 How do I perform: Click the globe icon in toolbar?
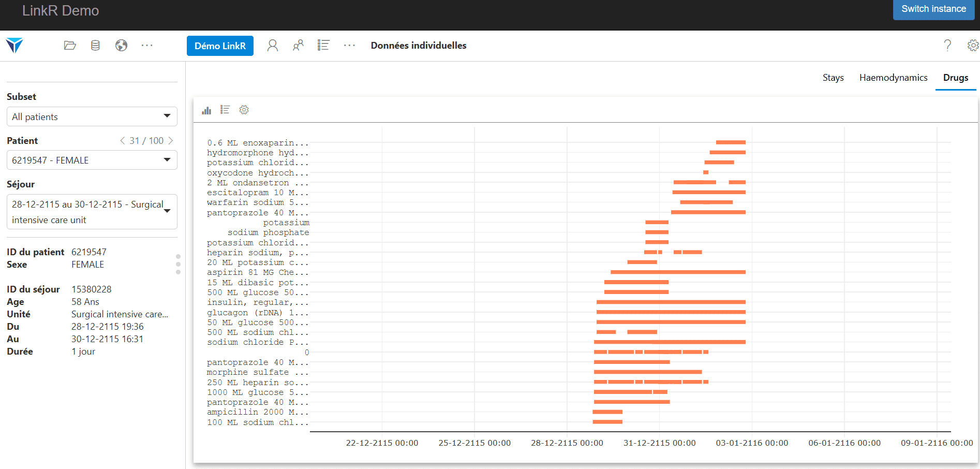(121, 46)
